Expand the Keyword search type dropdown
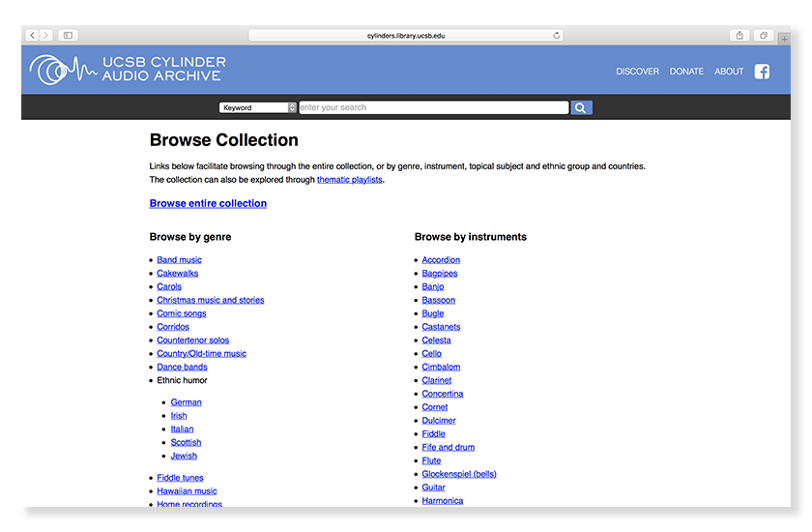Viewport: 812px width, 532px height. [257, 108]
